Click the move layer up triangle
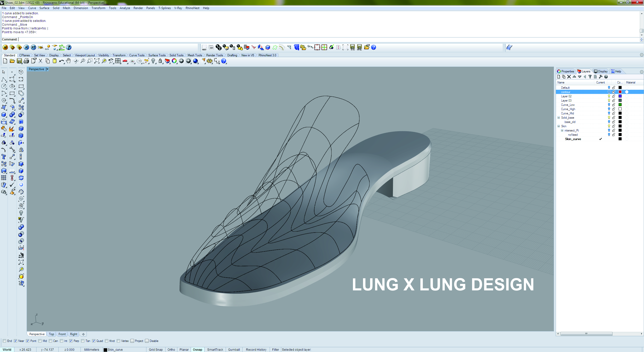 pyautogui.click(x=574, y=77)
